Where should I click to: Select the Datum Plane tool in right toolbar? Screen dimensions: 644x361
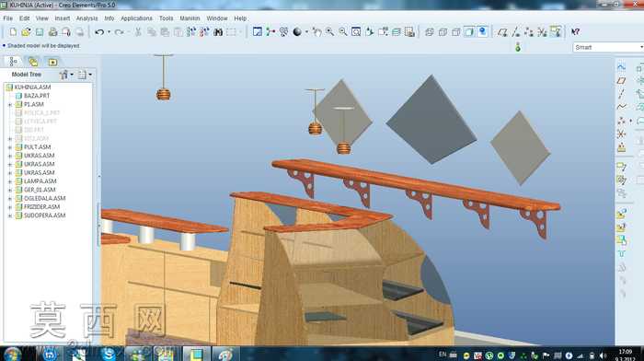(621, 81)
